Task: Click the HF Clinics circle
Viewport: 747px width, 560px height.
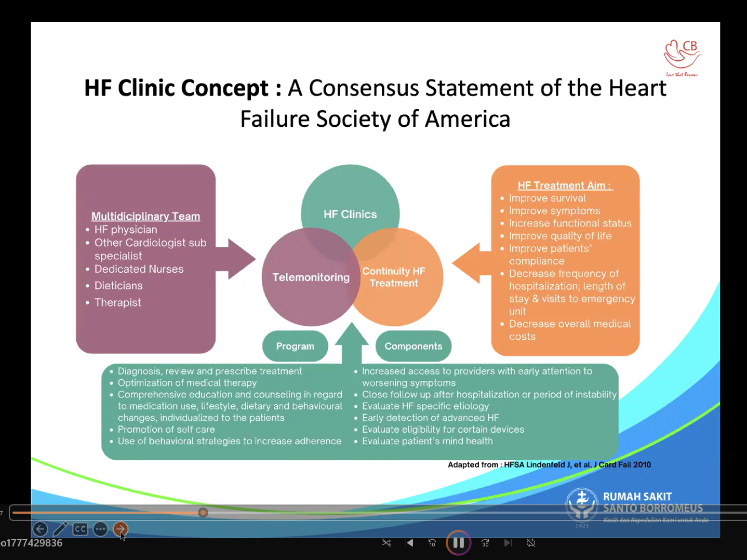Action: tap(350, 203)
